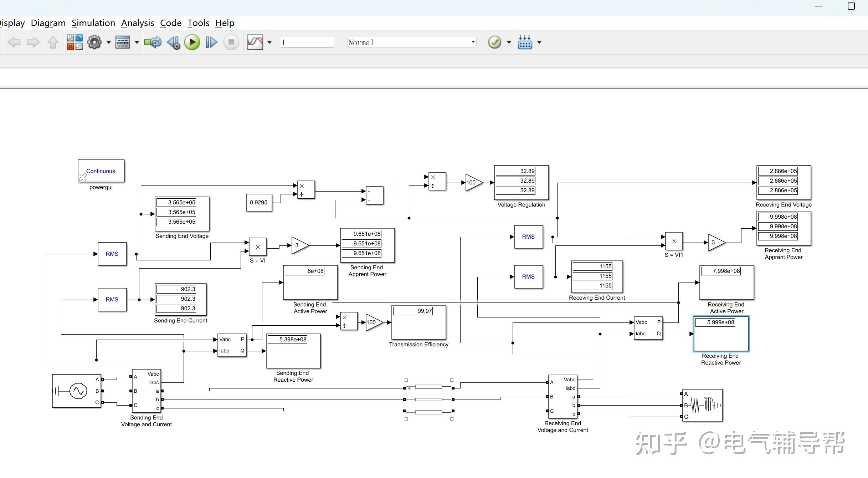The image size is (868, 478).
Task: Select the powergui Continuous block
Action: tap(101, 171)
